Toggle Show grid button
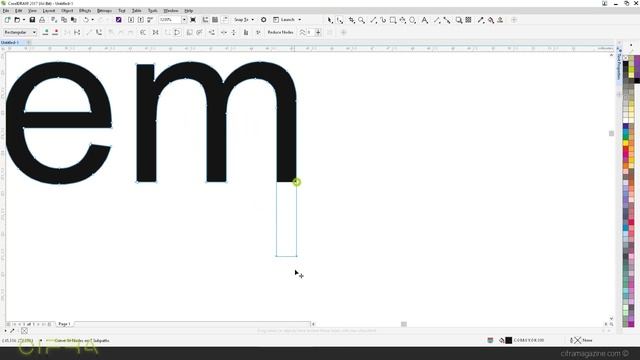Viewport: 640px width, 360px height. 215,20
